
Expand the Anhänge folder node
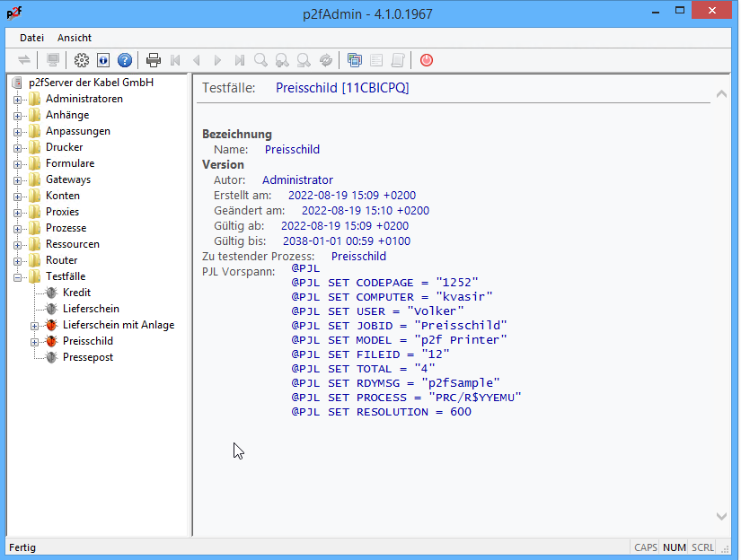[17, 116]
